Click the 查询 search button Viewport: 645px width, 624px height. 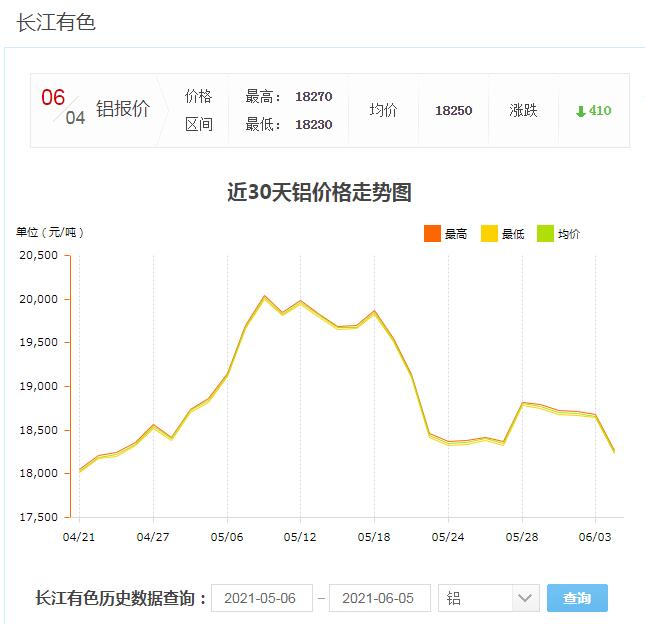coord(577,598)
